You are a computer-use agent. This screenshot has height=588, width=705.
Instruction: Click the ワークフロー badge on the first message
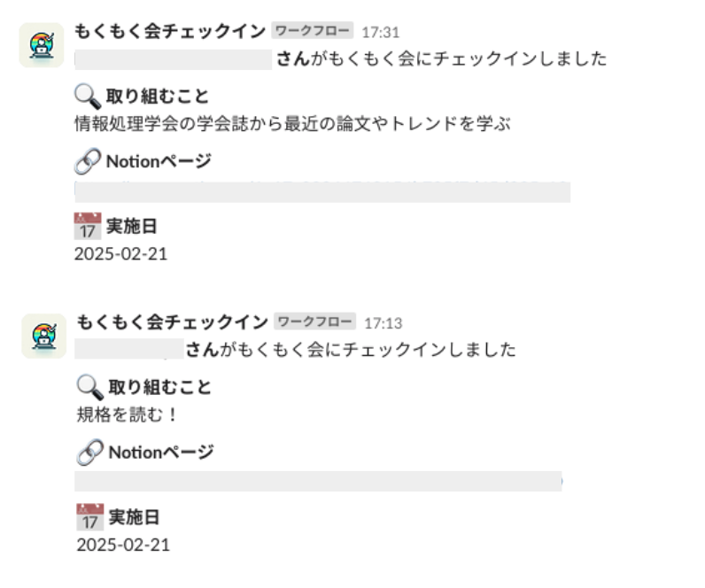tap(312, 31)
